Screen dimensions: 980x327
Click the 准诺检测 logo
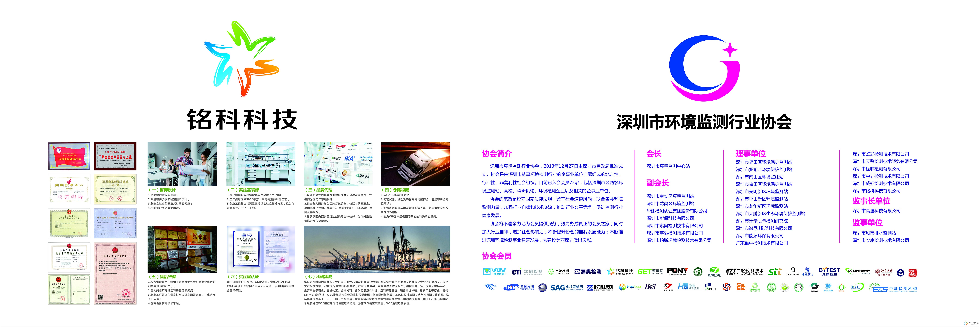(828, 287)
